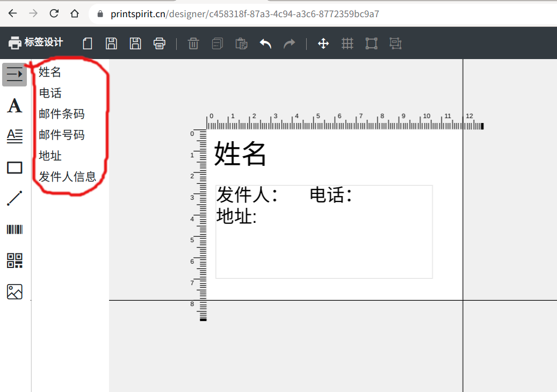
Task: Create a new label document
Action: (x=88, y=43)
